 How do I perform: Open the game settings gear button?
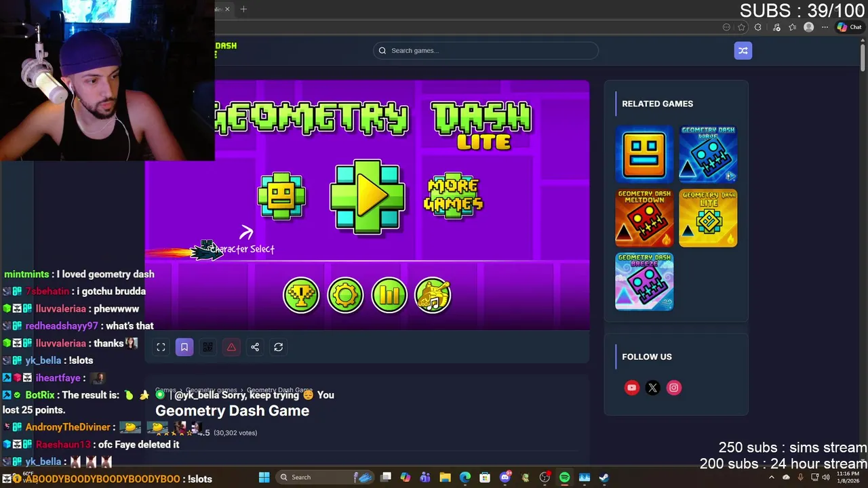point(345,295)
